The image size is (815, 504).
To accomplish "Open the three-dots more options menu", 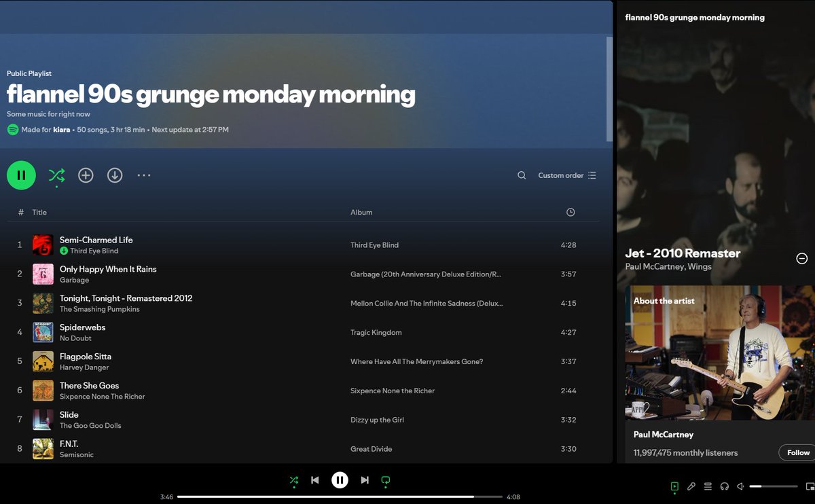I will tap(144, 175).
